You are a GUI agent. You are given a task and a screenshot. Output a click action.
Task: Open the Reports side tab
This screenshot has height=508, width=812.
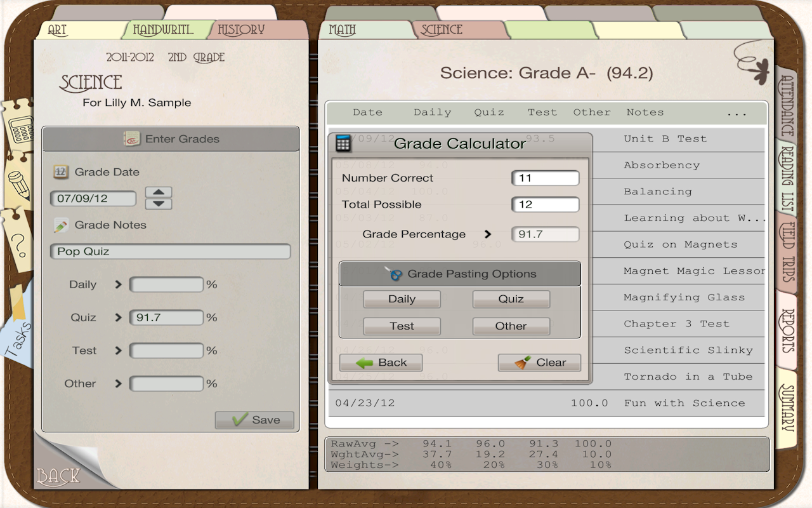click(x=787, y=331)
